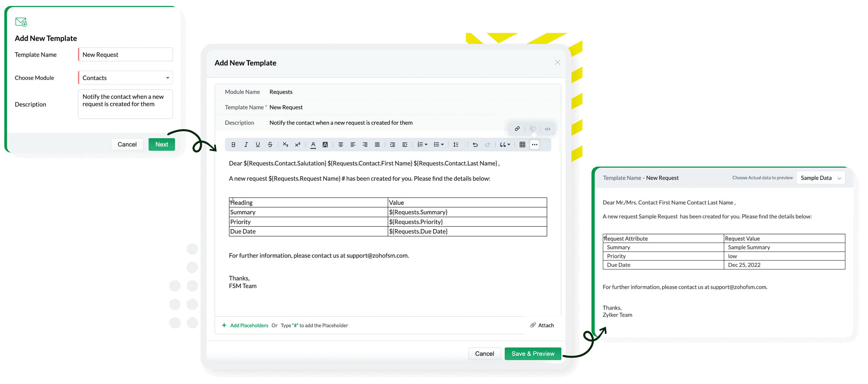Viewport: 868px width, 384px height.
Task: Close the Add New Template editor dialog
Action: pyautogui.click(x=558, y=62)
